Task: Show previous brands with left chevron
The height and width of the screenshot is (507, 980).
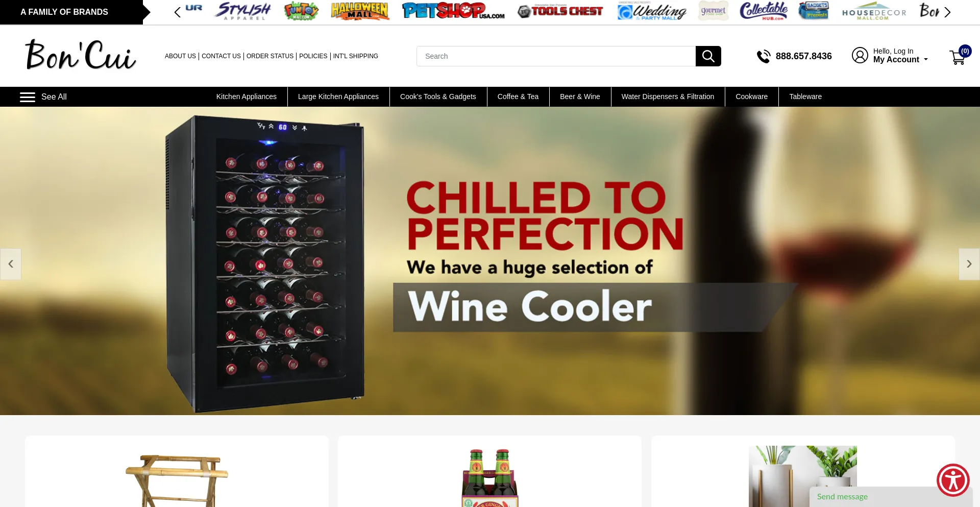Action: 177,12
